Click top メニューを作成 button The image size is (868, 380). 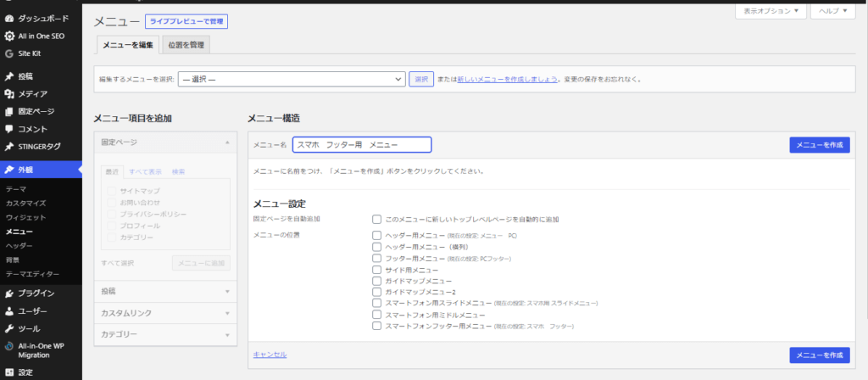820,145
